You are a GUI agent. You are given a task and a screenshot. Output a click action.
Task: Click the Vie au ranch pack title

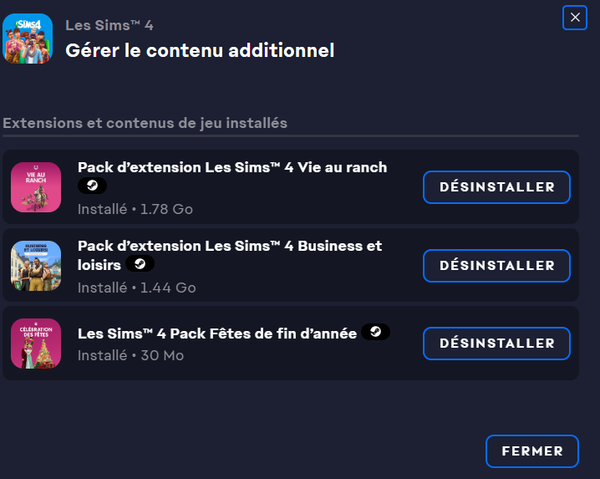coord(232,167)
